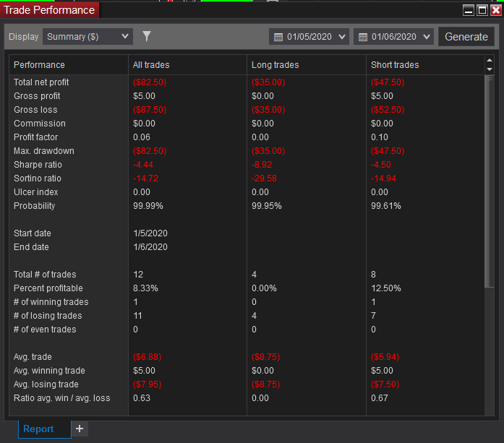
Task: Select Short trades profit factor 0.10
Action: tap(380, 137)
